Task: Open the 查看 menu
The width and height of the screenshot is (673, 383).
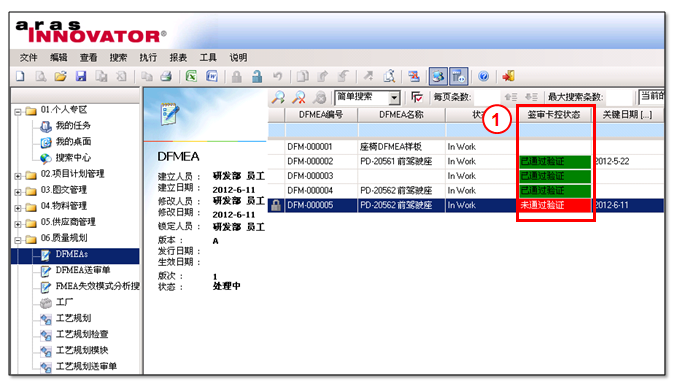Action: [88, 58]
